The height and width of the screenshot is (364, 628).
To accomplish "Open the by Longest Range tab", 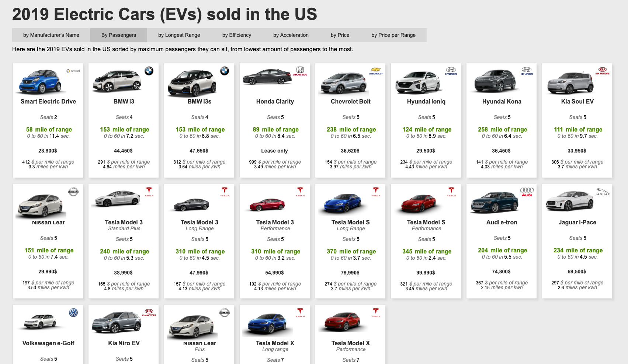I will (x=179, y=35).
